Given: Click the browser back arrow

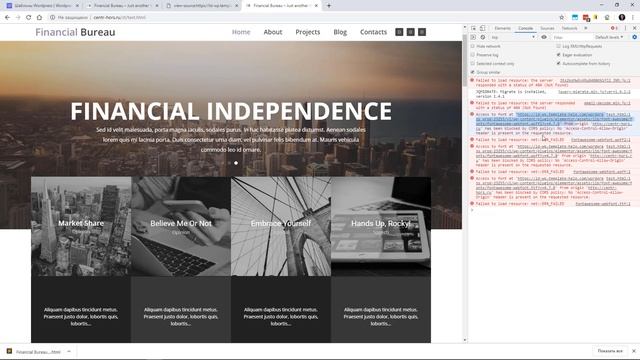Looking at the screenshot, I should coord(7,18).
